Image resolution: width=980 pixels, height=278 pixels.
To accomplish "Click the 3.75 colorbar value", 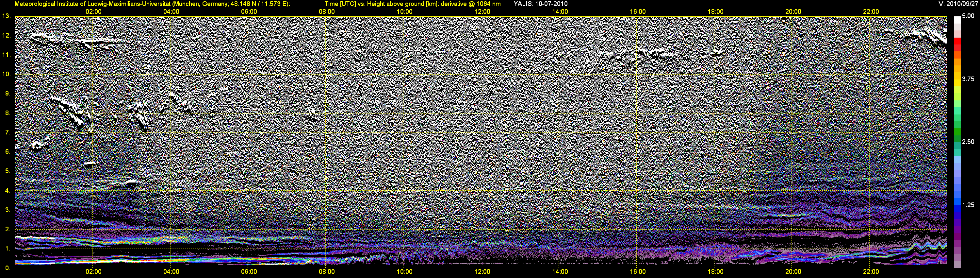I will tap(968, 79).
